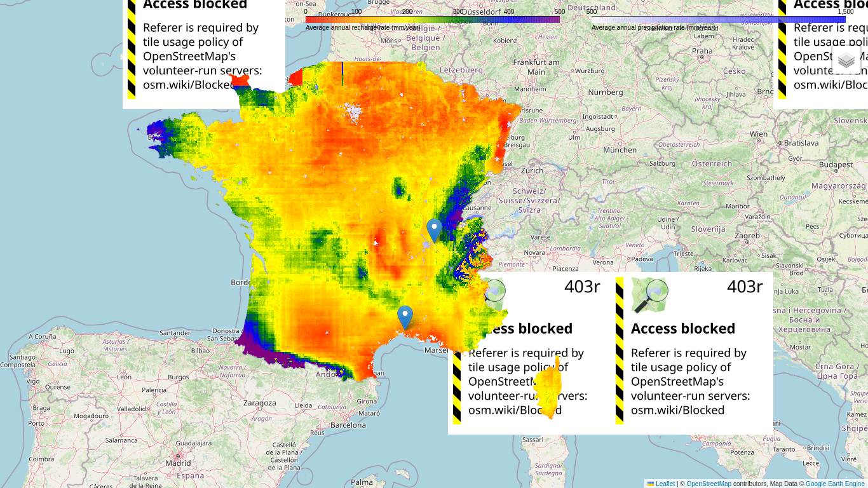Click the Frankfurt am Main label

tap(536, 67)
